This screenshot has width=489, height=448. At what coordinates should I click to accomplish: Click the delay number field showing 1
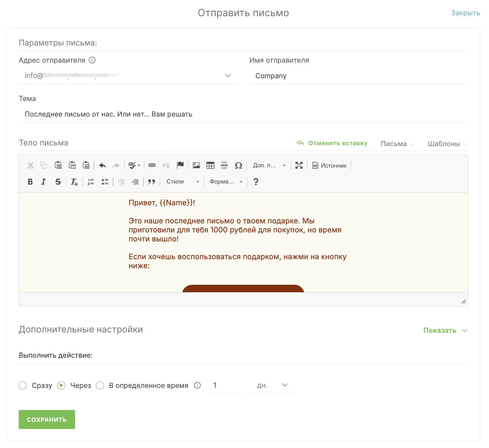click(225, 385)
